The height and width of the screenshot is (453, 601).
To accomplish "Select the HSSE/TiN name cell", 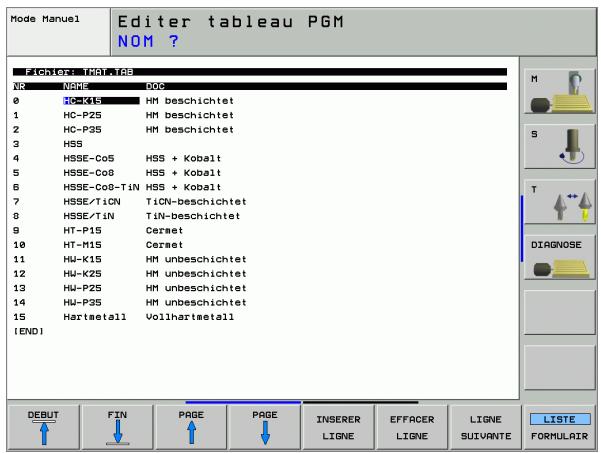I will (89, 216).
